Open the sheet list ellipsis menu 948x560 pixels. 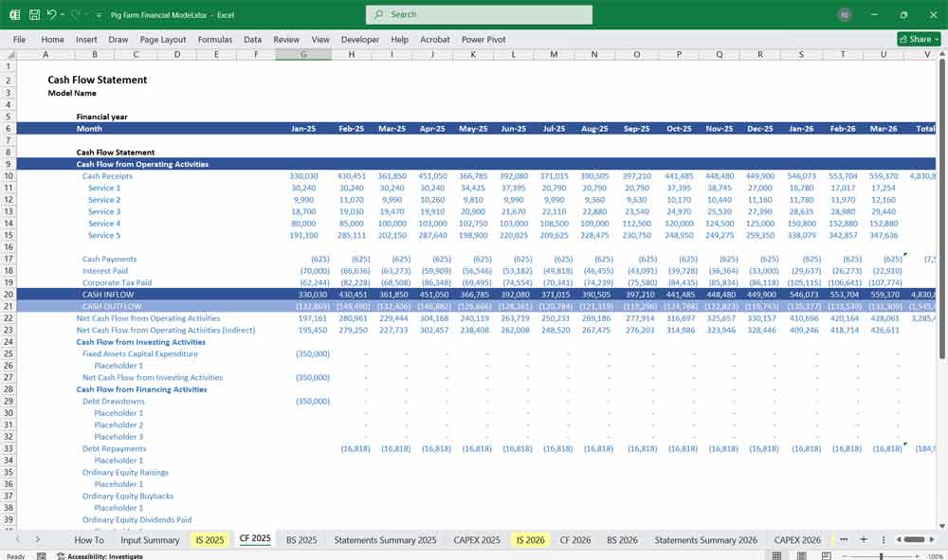pyautogui.click(x=845, y=539)
